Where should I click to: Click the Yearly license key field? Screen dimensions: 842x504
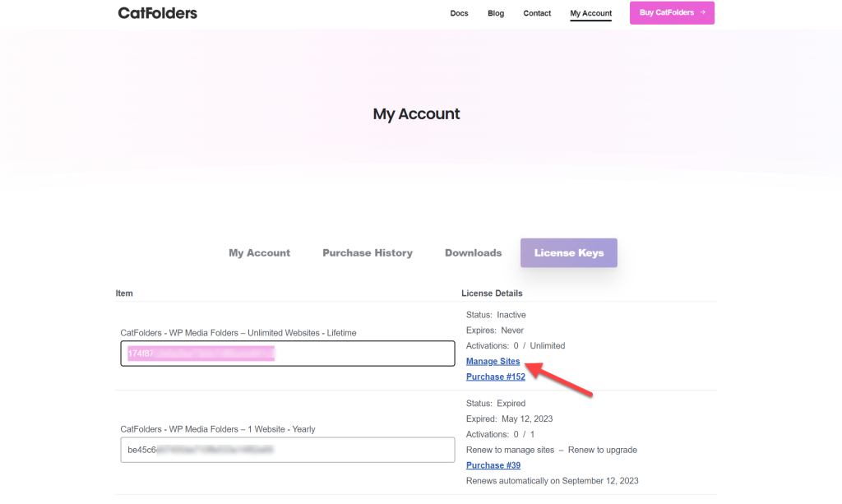(x=288, y=450)
